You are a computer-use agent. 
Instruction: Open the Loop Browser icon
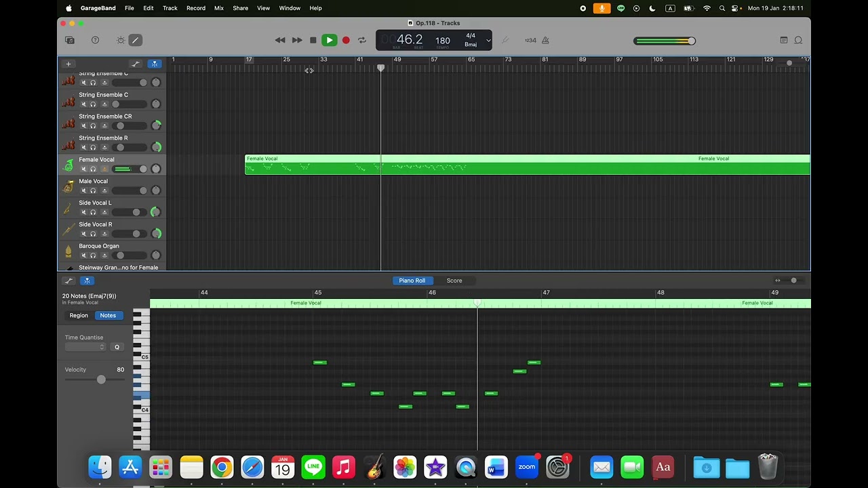click(x=798, y=40)
